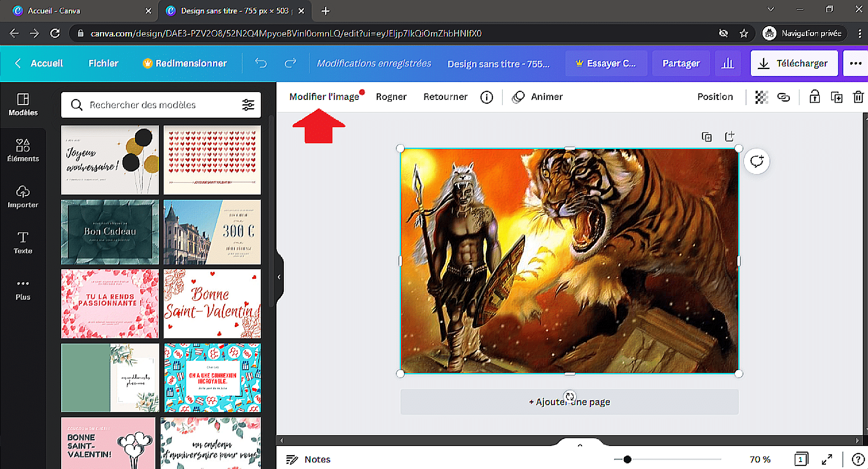868x469 pixels.
Task: Open the Notes panel
Action: pyautogui.click(x=309, y=459)
